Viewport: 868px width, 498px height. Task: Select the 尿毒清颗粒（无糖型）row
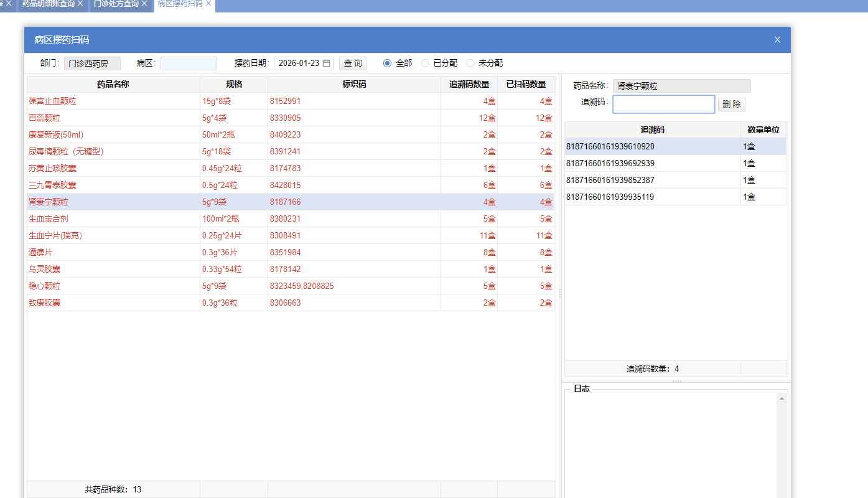pos(291,151)
